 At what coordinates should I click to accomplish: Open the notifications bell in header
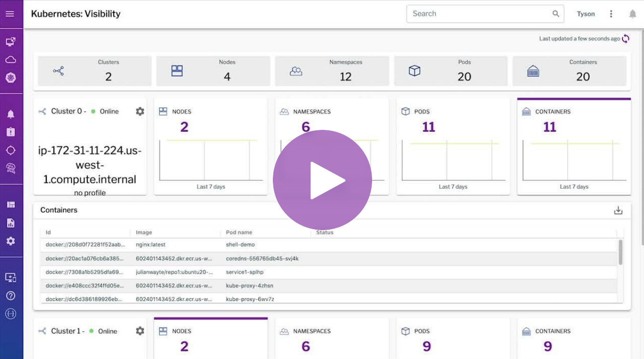point(633,14)
